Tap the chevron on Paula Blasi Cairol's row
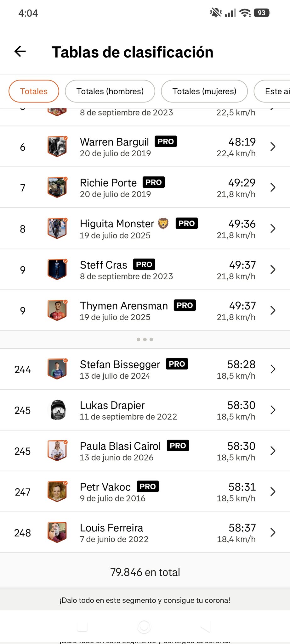The width and height of the screenshot is (290, 644). pos(273,451)
